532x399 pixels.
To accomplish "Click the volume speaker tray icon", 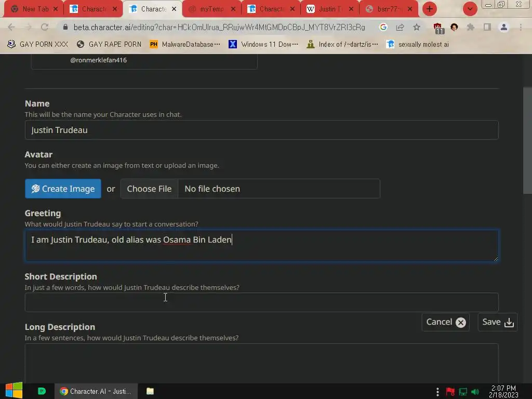I will (475, 392).
